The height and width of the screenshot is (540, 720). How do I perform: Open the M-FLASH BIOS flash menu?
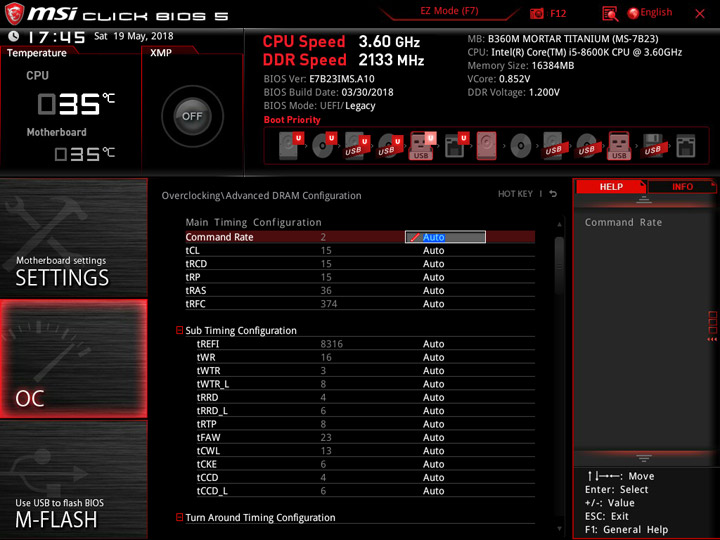(x=73, y=480)
